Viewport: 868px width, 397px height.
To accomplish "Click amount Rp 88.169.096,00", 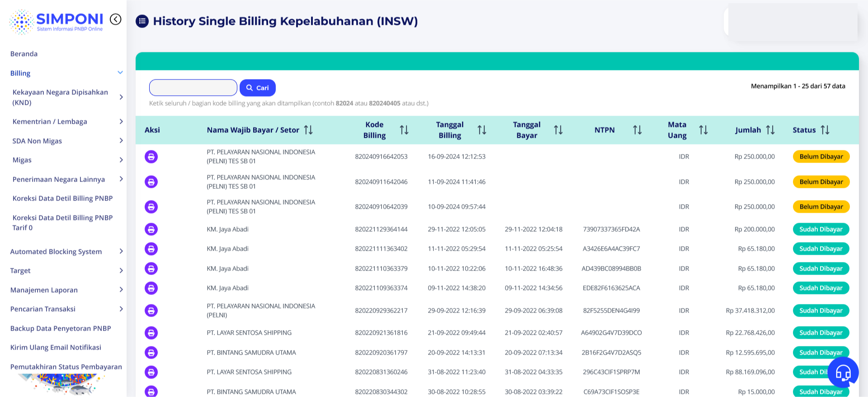I will click(x=750, y=372).
